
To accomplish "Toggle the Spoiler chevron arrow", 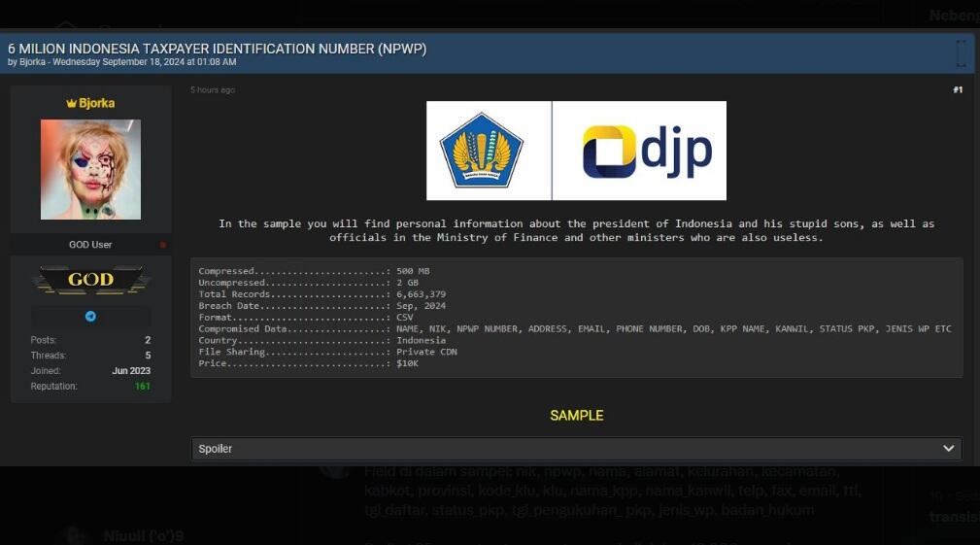I will tap(949, 449).
